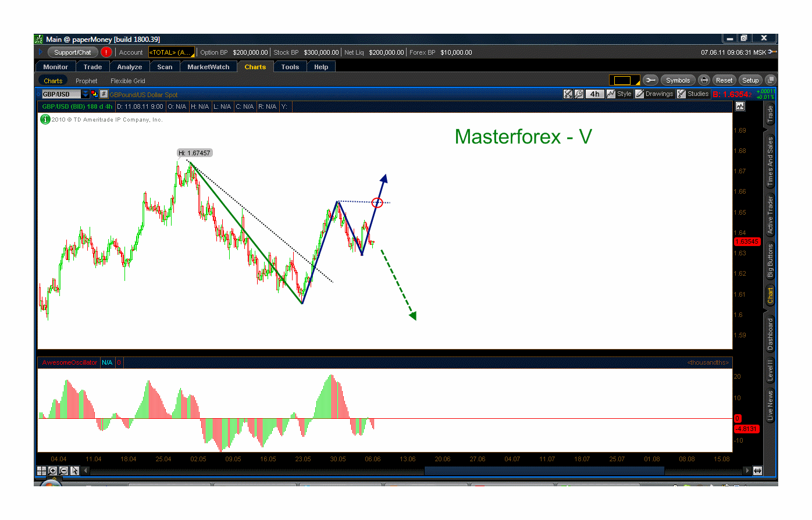Open the Help tab

click(321, 67)
